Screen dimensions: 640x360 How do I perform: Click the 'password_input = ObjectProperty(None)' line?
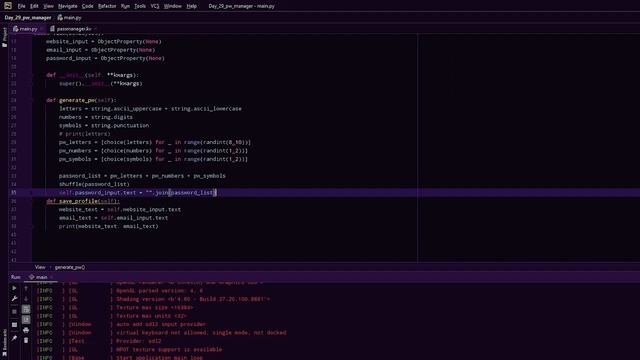point(105,58)
